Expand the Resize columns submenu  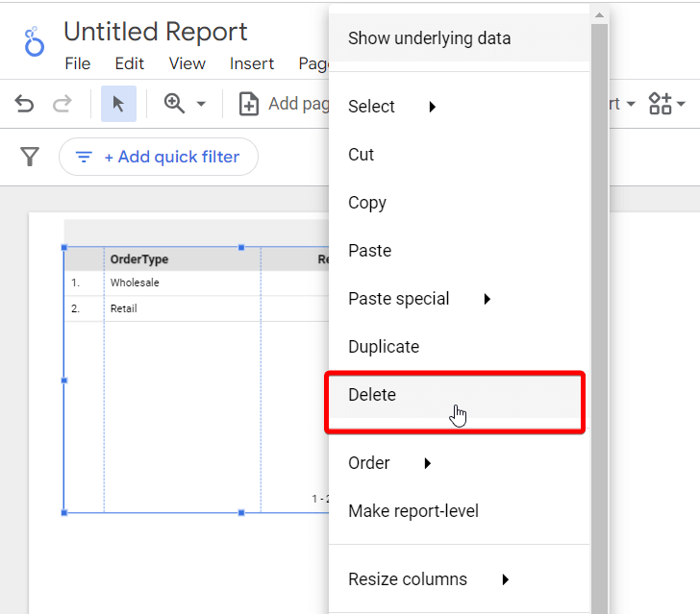[460, 579]
